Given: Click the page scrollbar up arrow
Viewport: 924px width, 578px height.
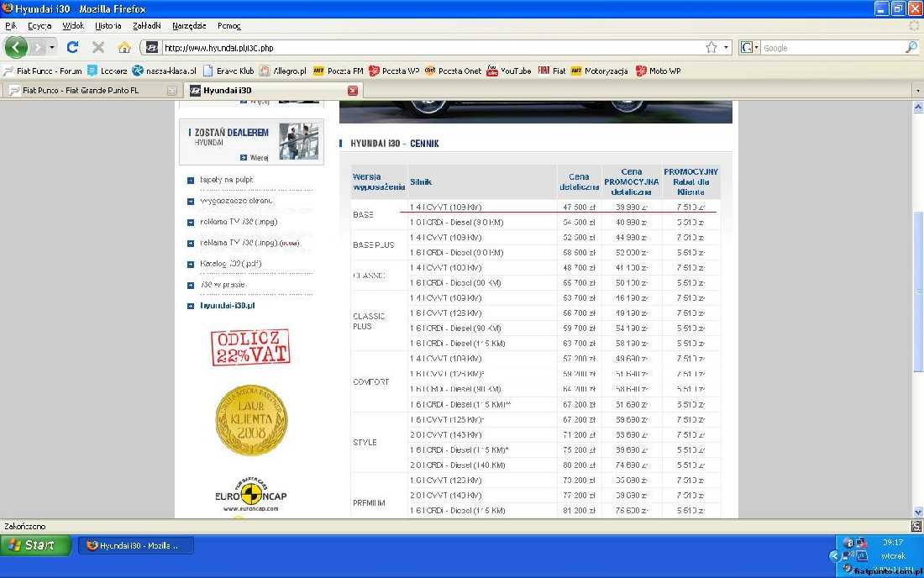Looking at the screenshot, I should click(917, 107).
